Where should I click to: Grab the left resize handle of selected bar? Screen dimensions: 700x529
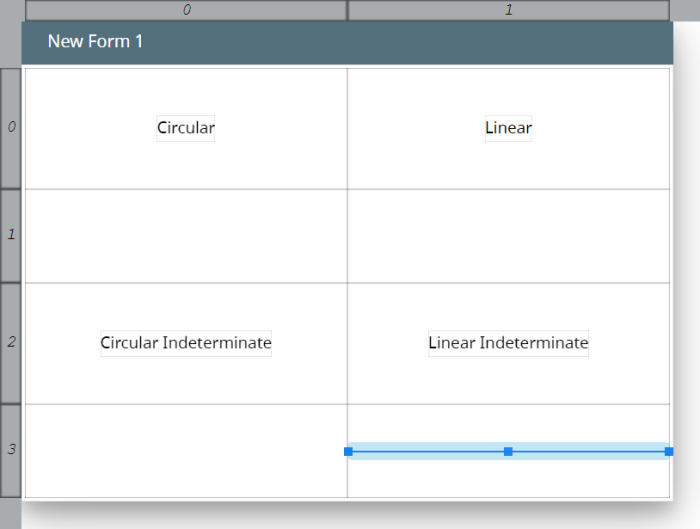[348, 452]
